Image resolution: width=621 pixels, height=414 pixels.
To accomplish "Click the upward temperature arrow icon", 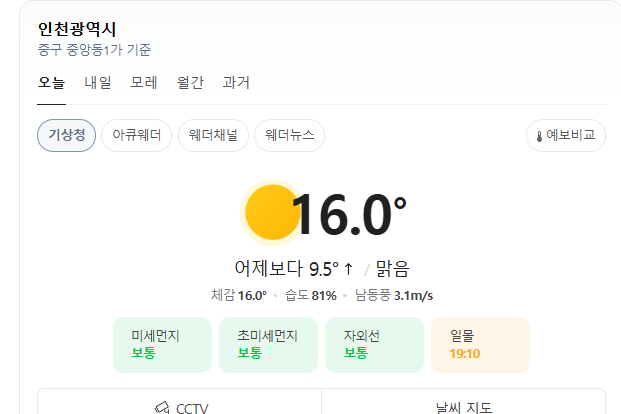I will pyautogui.click(x=348, y=269).
